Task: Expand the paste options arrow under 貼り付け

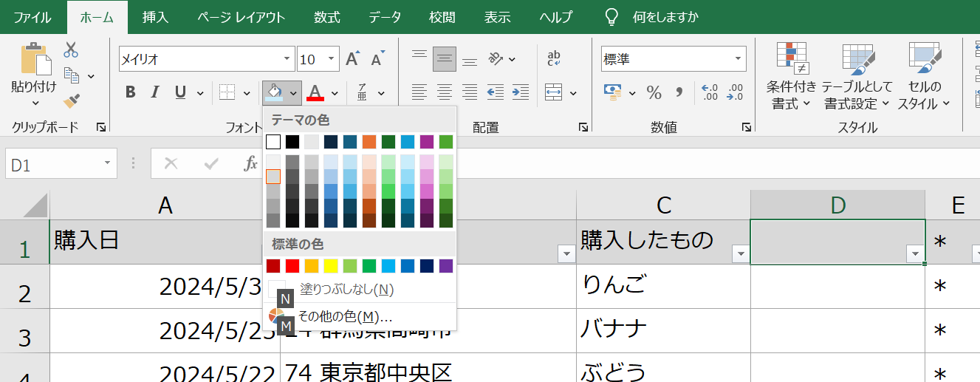Action: [x=34, y=103]
